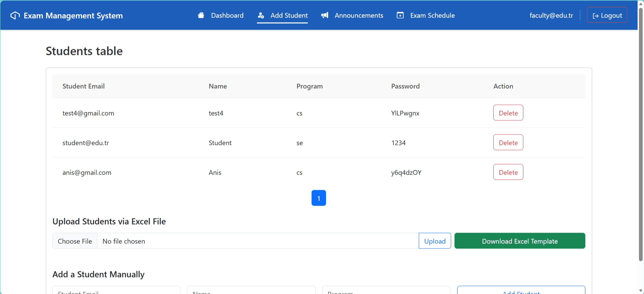Click the faculty@edu.tr account label
This screenshot has width=644, height=294.
551,16
